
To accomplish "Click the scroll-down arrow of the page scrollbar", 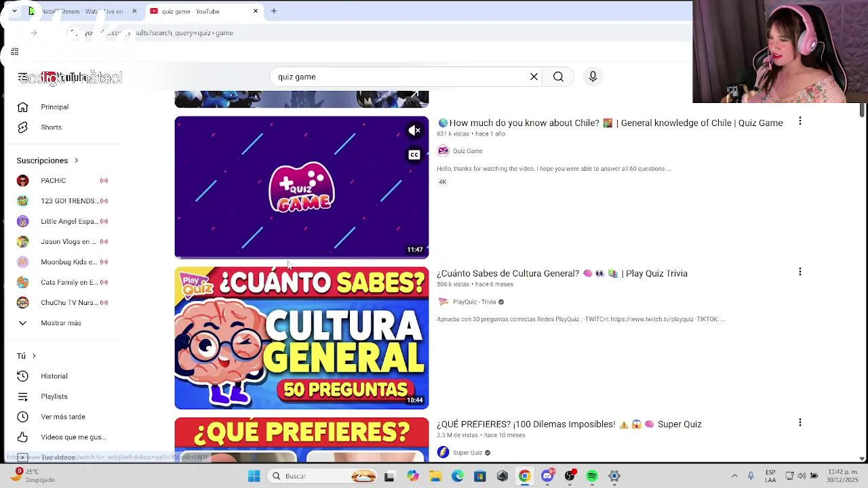I will [862, 458].
